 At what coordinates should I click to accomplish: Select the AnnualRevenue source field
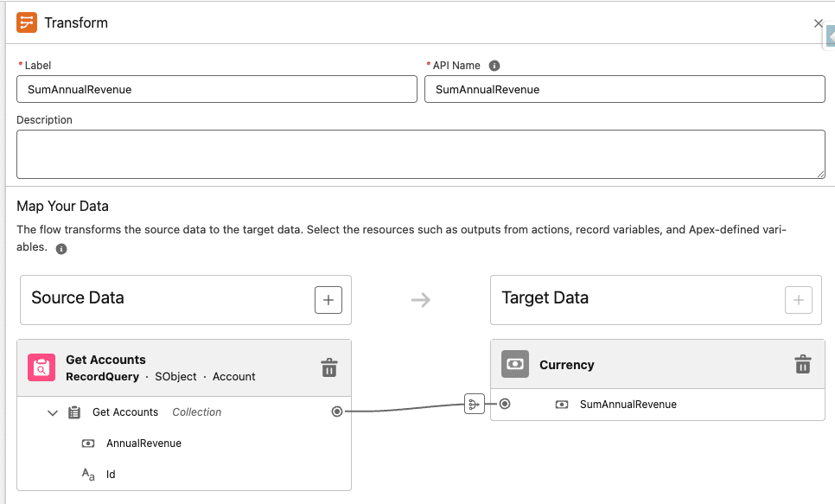143,443
